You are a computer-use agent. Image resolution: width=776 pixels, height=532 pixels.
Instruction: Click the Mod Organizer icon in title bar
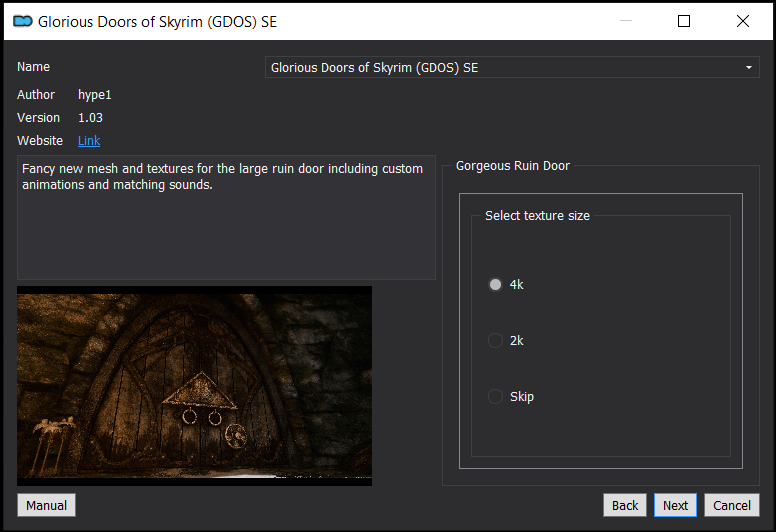(23, 21)
